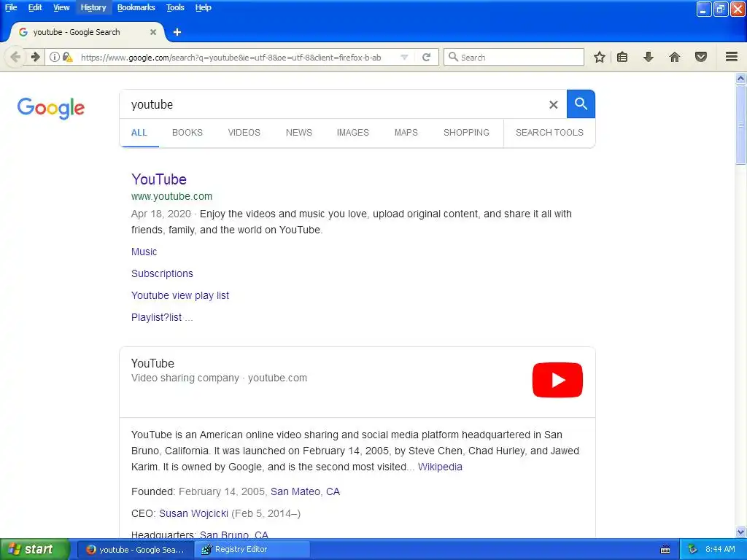This screenshot has height=560, width=747.
Task: Bookmark this page with the star icon
Action: (600, 57)
